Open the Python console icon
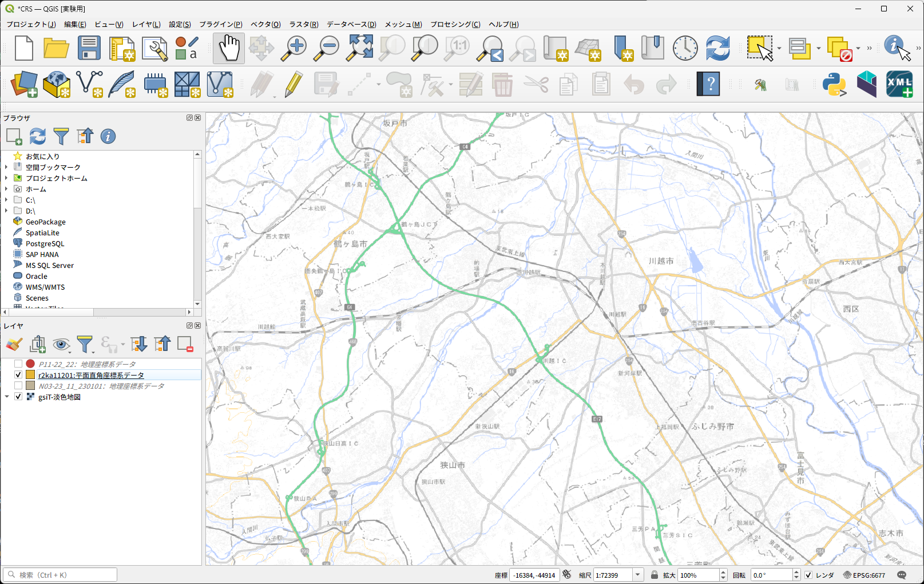924x584 pixels. pos(834,85)
